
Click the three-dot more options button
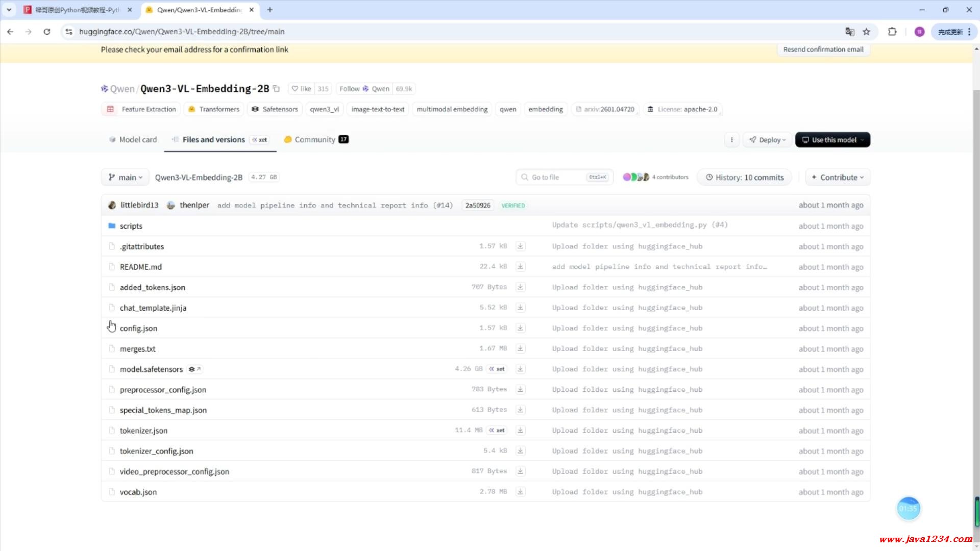click(731, 140)
